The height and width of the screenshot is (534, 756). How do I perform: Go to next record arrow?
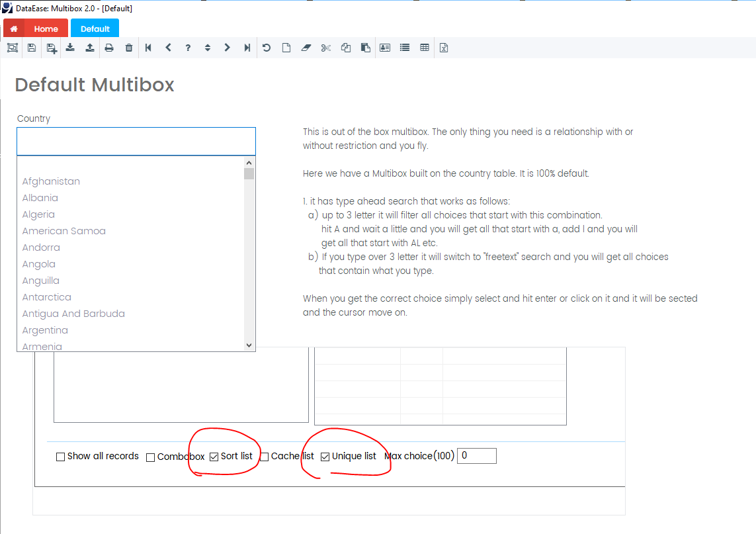pos(227,48)
